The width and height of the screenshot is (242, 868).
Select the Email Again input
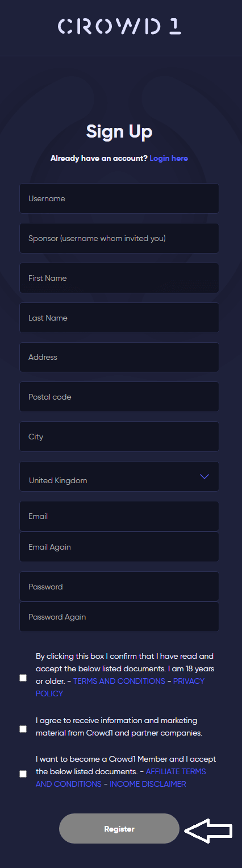coord(119,547)
